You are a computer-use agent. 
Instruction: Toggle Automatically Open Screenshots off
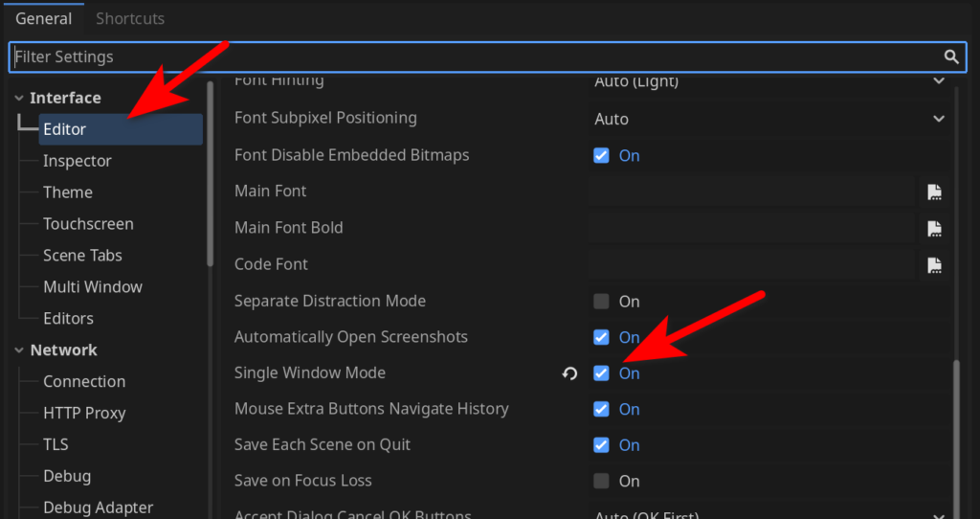point(601,337)
